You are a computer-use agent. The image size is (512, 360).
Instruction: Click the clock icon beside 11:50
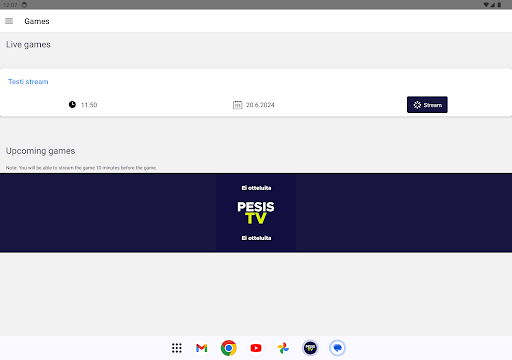point(72,105)
